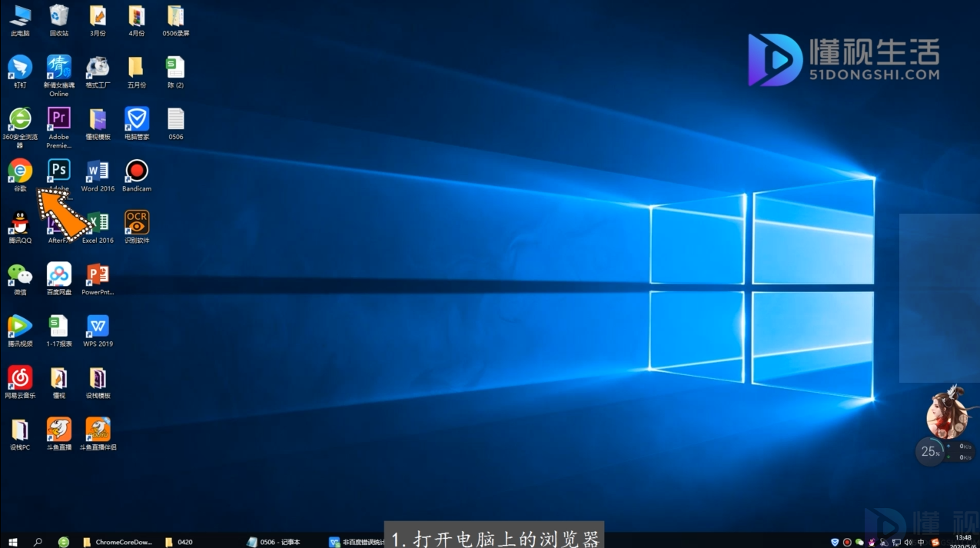Select the WPS 2019 shortcut

coord(98,330)
